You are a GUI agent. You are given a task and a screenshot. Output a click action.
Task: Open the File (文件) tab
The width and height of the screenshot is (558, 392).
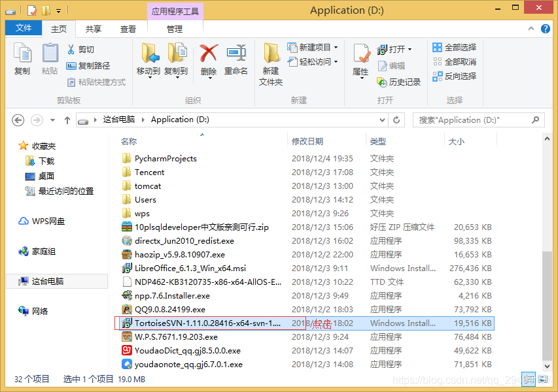click(24, 28)
